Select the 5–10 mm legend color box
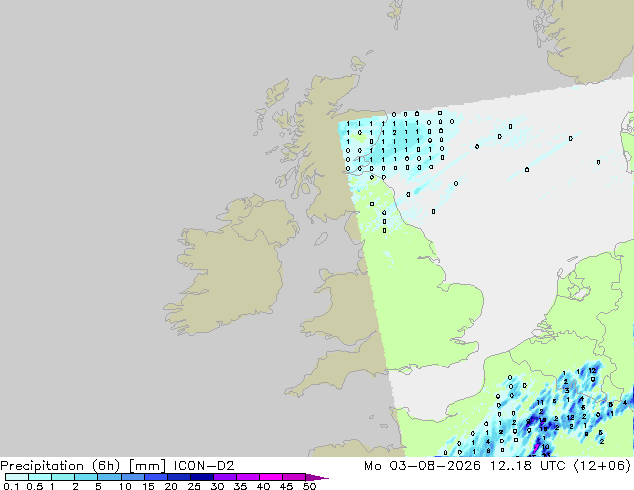The image size is (634, 490). (x=109, y=477)
